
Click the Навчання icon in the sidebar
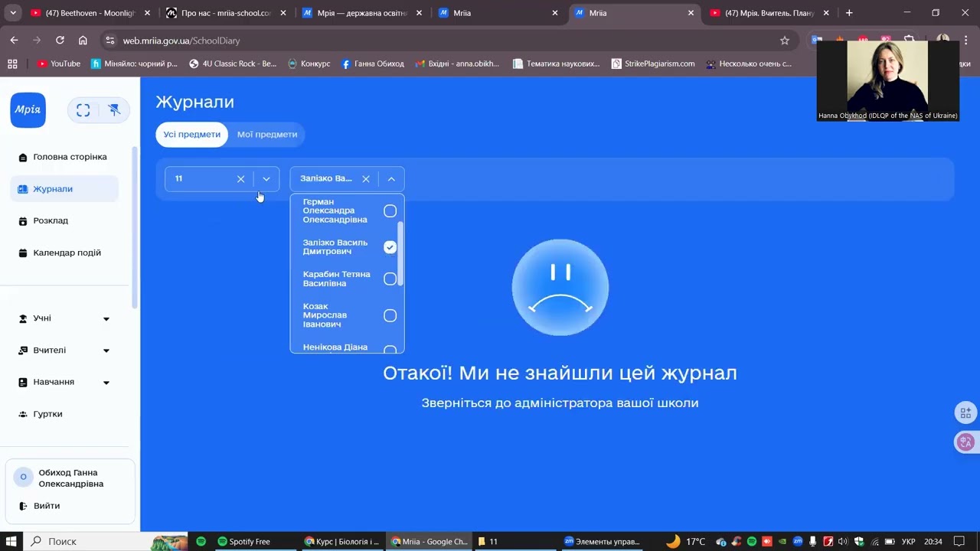[23, 382]
